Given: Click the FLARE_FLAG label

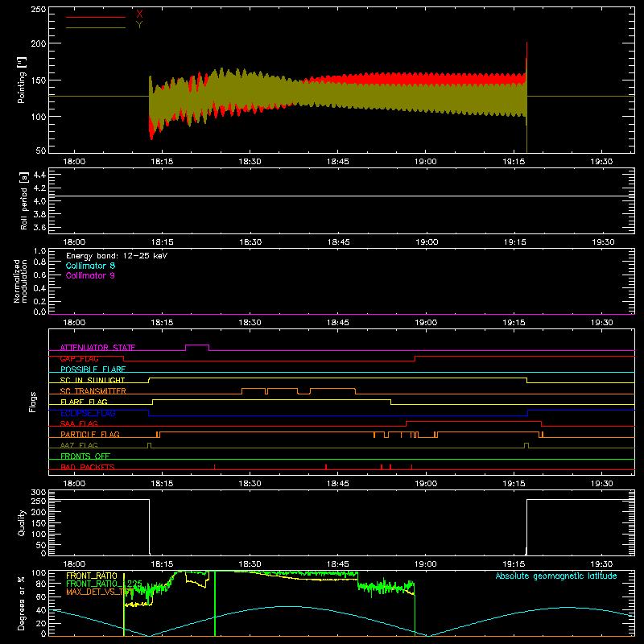Looking at the screenshot, I should pyautogui.click(x=84, y=402).
